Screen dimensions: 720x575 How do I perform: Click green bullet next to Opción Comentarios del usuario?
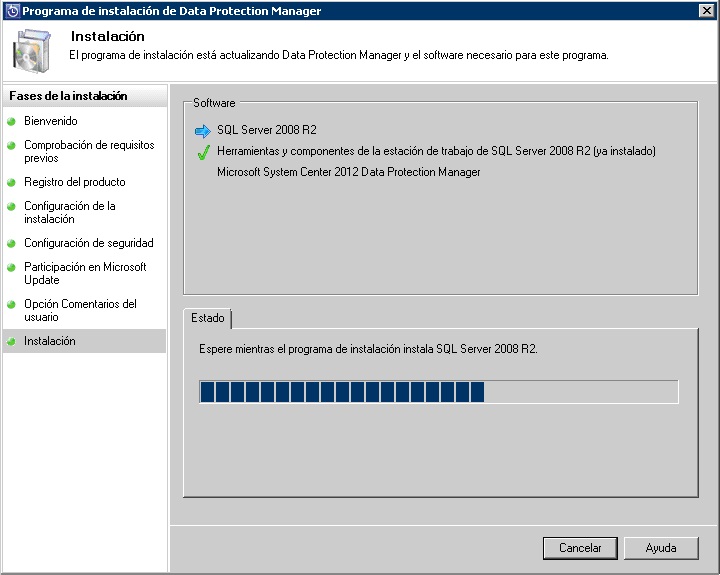pos(11,304)
